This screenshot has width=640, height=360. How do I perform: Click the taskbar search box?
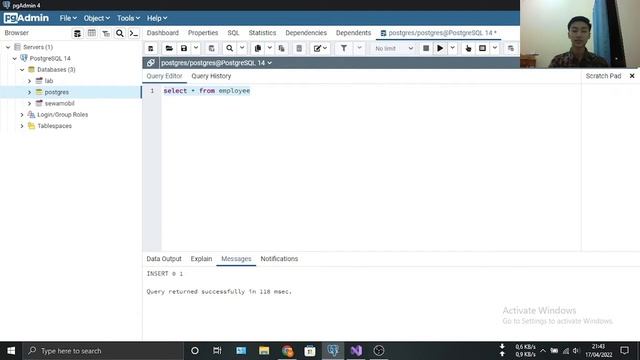pos(103,351)
